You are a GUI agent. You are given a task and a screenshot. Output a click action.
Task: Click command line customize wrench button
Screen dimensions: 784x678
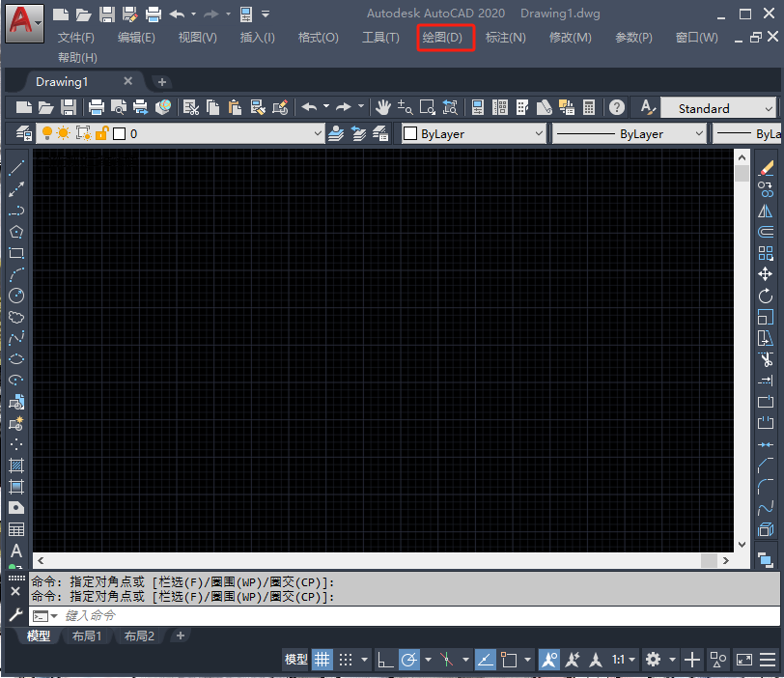click(15, 615)
